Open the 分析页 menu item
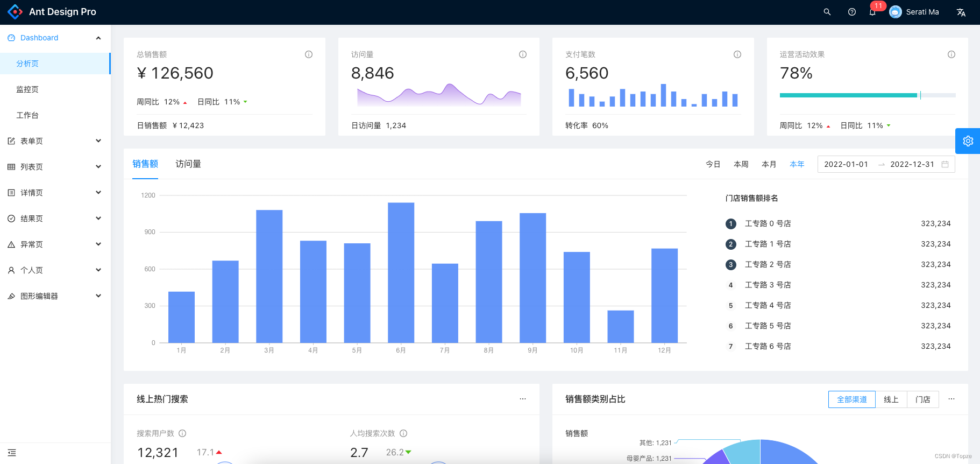980x464 pixels. pos(55,64)
